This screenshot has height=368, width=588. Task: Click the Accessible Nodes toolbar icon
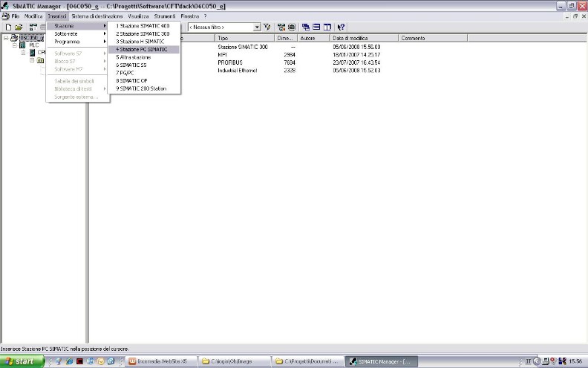tap(33, 27)
